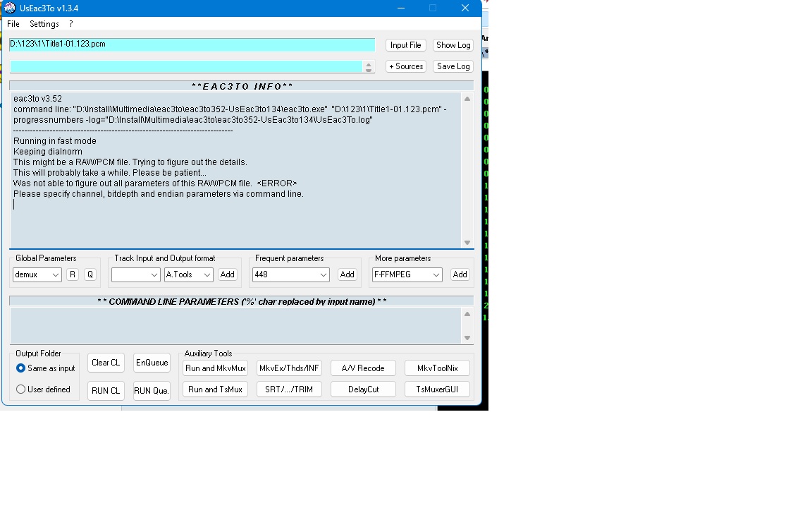Click the UsEac3To app icon in title bar
Viewport: 812px width, 508px height.
tap(10, 8)
